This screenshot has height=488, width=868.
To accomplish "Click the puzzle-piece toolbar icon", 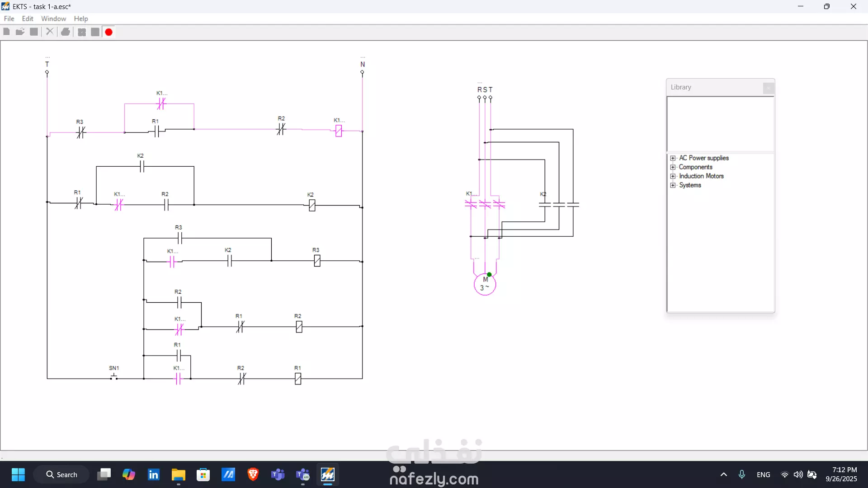I will (x=82, y=32).
